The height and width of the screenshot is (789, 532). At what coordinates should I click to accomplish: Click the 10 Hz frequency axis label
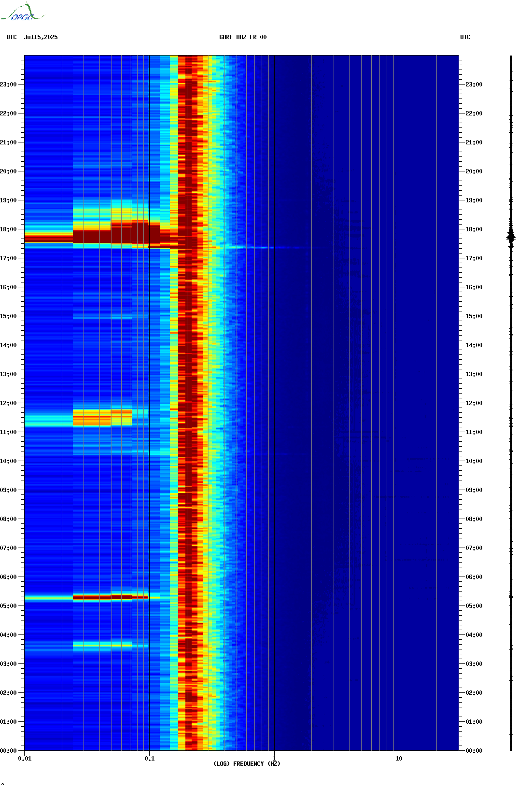(x=399, y=759)
